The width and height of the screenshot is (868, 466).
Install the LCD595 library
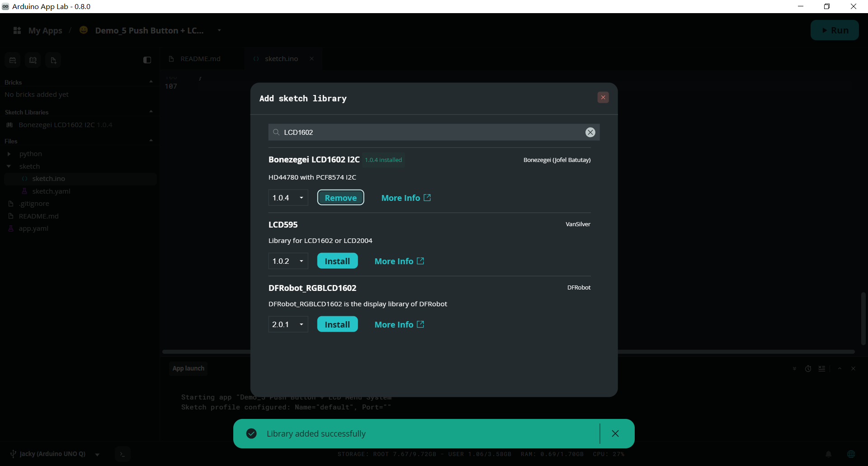(x=337, y=261)
